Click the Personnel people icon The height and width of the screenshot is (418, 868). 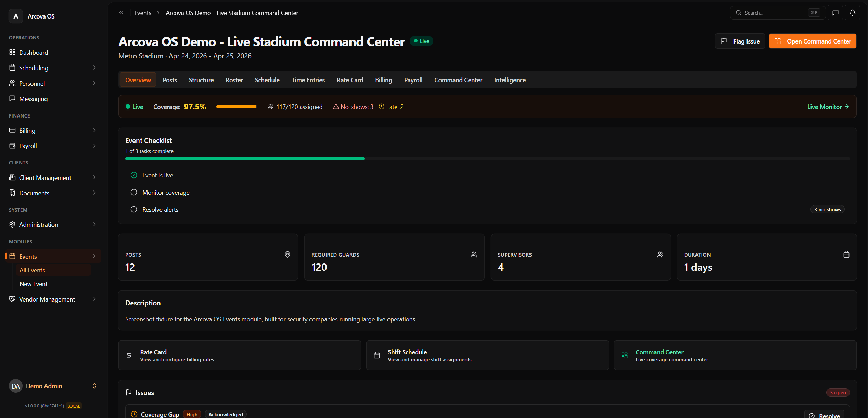click(12, 83)
